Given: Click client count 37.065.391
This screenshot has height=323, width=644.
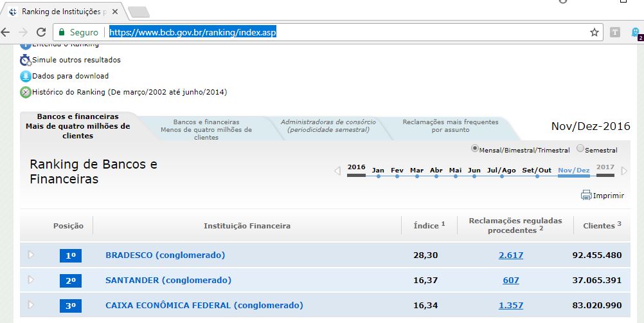Looking at the screenshot, I should [597, 281].
